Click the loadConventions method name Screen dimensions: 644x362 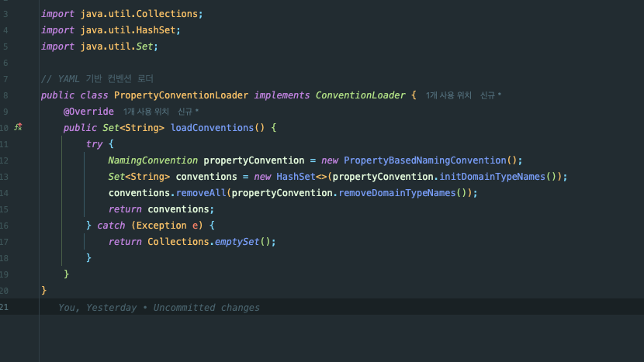[x=212, y=128]
